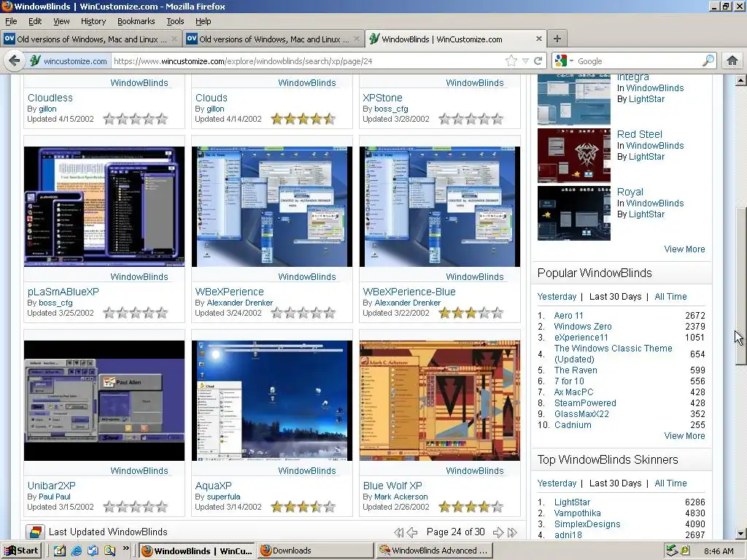Switch to the first Old versions of Windows tab
The width and height of the screenshot is (747, 560).
90,39
